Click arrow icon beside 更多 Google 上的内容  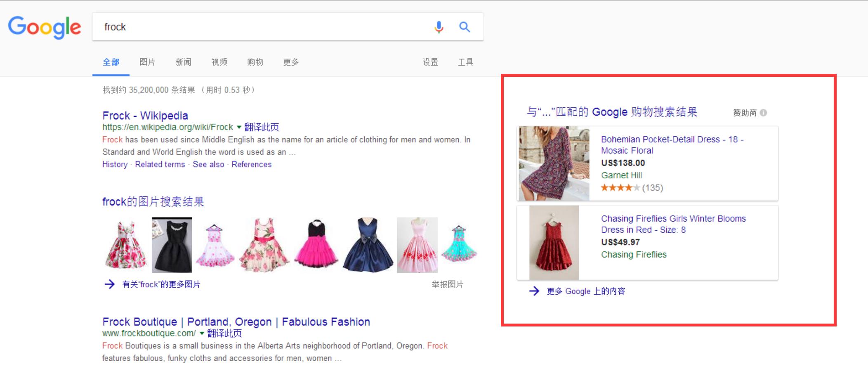coord(534,291)
